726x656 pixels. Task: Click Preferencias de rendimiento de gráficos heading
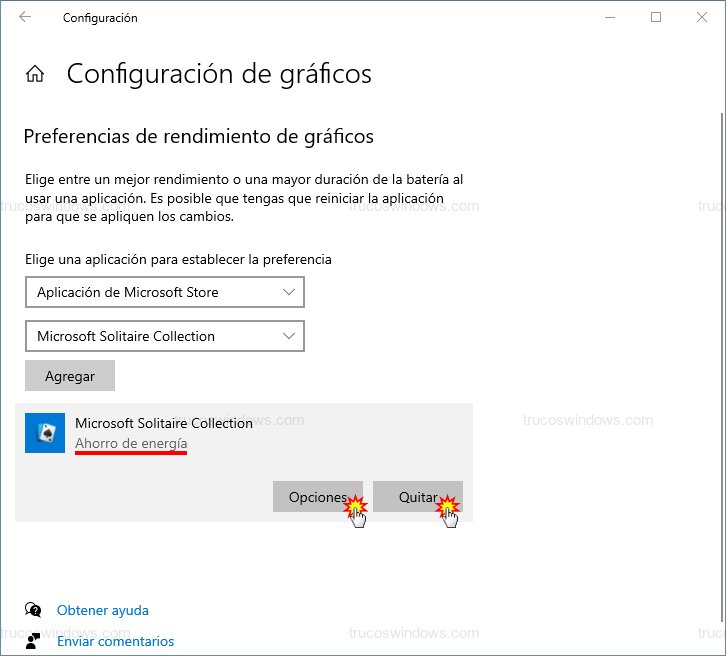pos(199,137)
